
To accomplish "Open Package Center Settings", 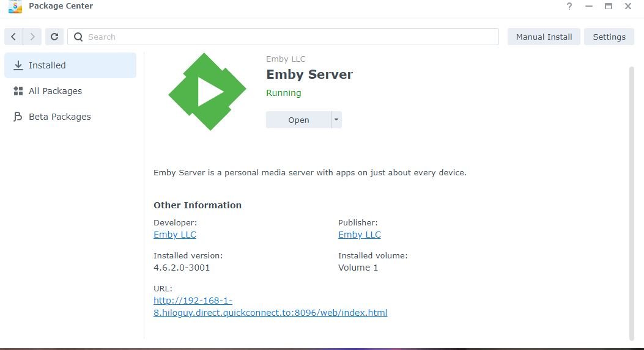I will click(x=609, y=37).
